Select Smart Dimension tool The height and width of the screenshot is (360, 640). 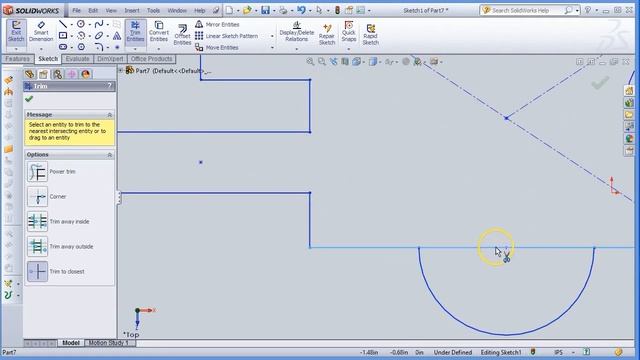click(41, 32)
